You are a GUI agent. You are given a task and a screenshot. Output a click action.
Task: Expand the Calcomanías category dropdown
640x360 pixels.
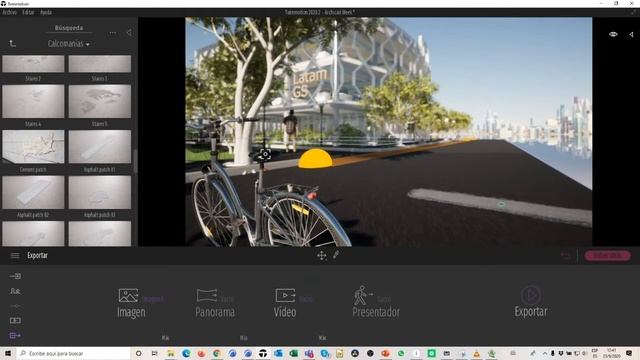pyautogui.click(x=68, y=43)
